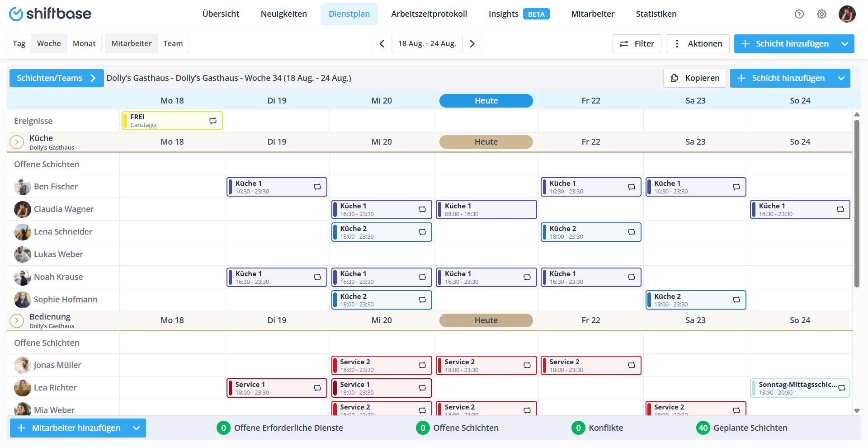Open the FREI all-day event
The width and height of the screenshot is (868, 447).
click(172, 121)
